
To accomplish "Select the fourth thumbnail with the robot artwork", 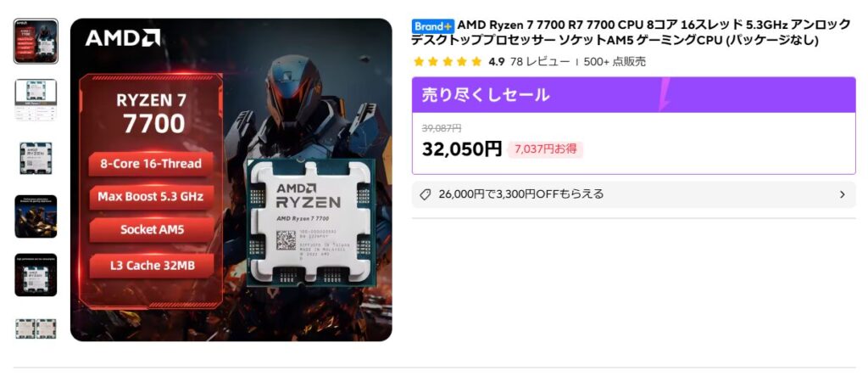I will pos(36,216).
